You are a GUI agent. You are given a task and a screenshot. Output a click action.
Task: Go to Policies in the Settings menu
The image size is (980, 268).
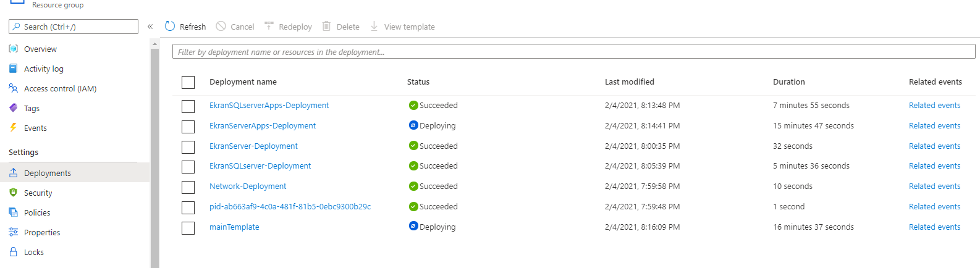(37, 212)
